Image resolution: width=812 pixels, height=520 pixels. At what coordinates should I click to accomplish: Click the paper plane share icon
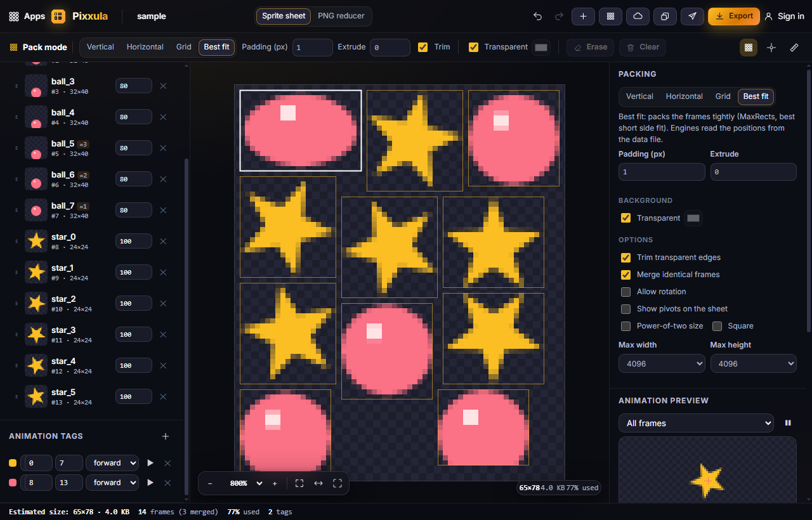click(692, 16)
